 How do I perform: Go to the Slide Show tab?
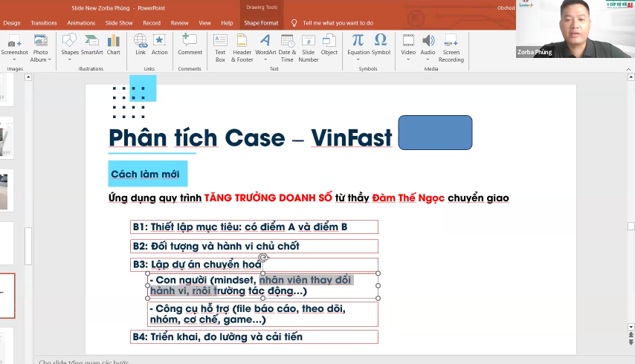point(119,23)
